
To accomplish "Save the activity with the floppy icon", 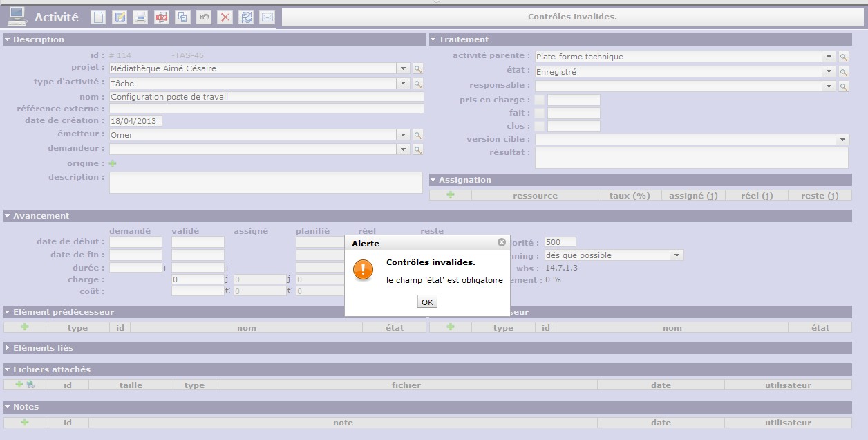I will point(120,17).
